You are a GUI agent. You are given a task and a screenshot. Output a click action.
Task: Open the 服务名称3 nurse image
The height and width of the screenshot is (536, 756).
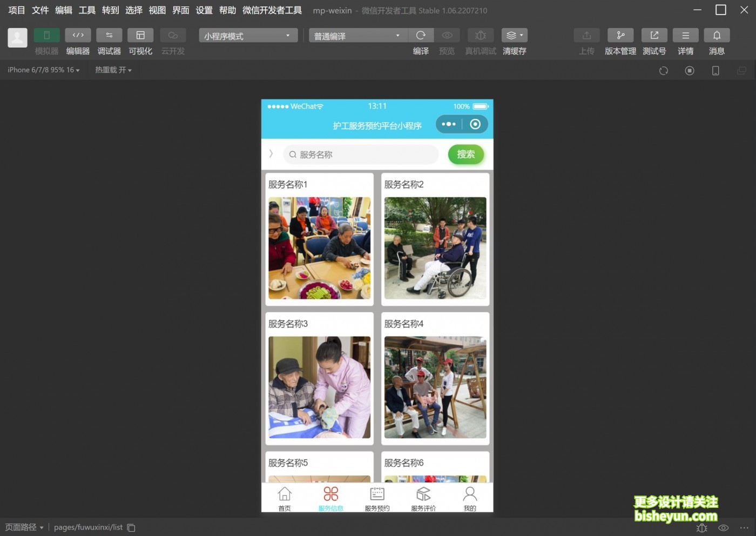320,387
